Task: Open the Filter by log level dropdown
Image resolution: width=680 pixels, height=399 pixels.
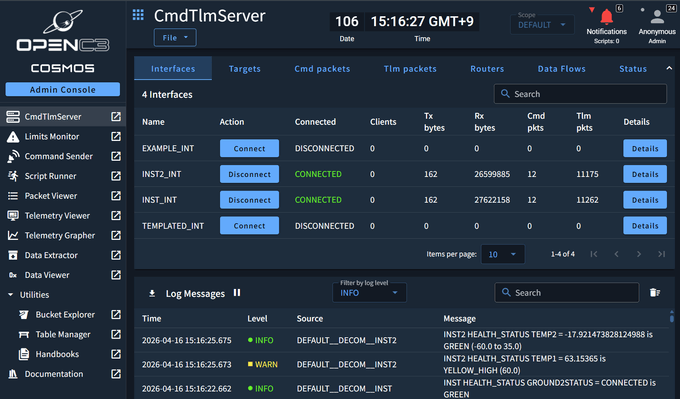Action: coord(369,293)
